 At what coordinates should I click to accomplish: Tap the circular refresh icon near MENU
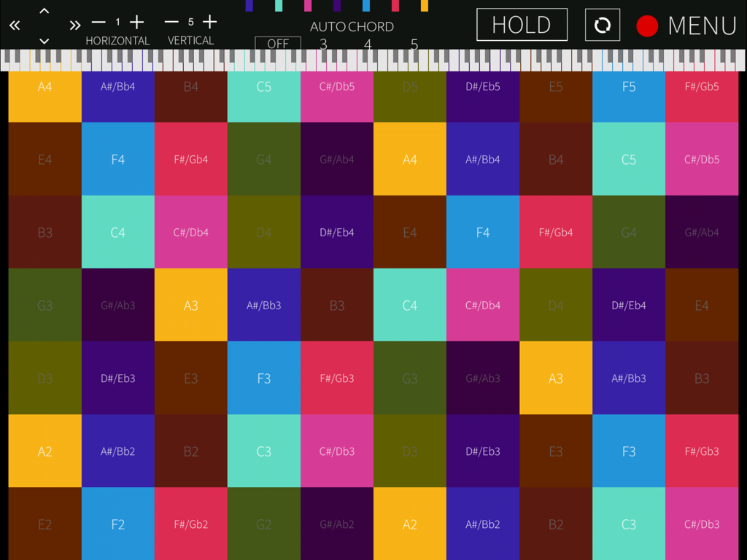point(602,25)
